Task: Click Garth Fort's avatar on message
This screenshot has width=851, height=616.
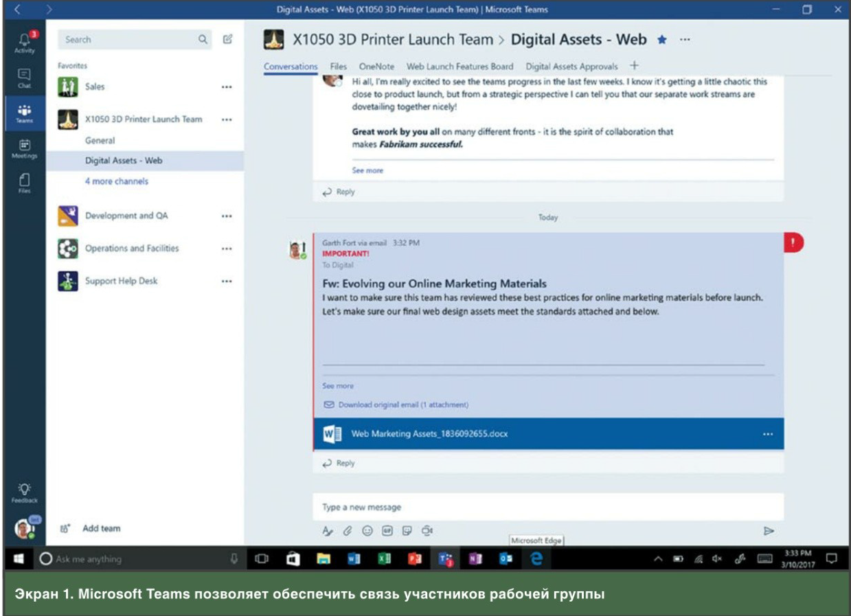Action: click(x=297, y=251)
